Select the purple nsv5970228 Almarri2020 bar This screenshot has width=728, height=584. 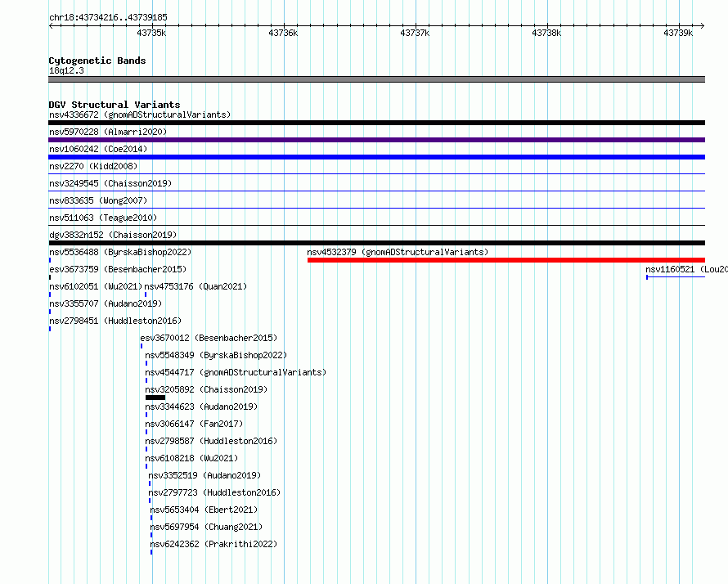(x=376, y=140)
